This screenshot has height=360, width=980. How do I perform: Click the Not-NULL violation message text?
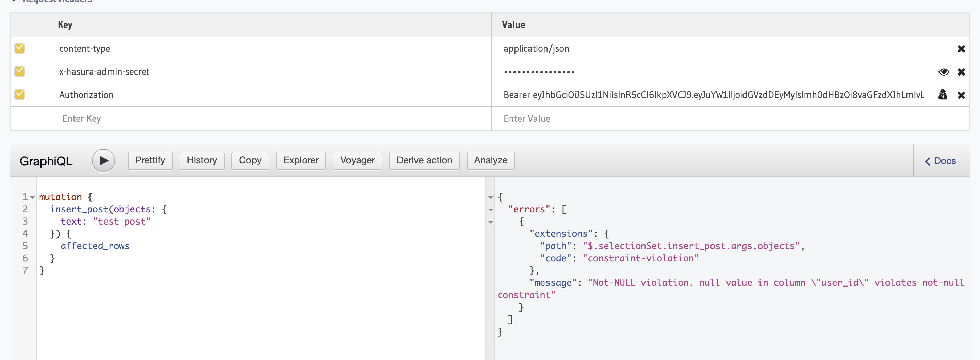click(x=731, y=289)
